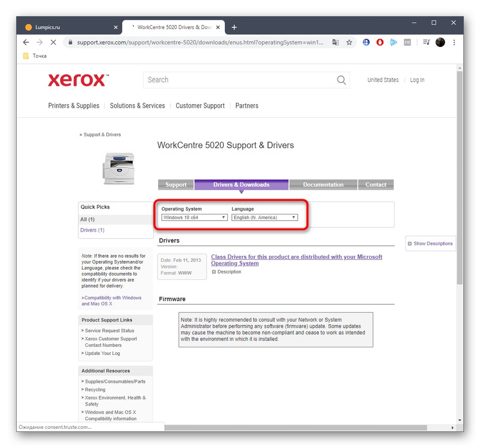This screenshot has height=448, width=480.
Task: Click the horizontal page scrollbar thumb
Action: 296,427
